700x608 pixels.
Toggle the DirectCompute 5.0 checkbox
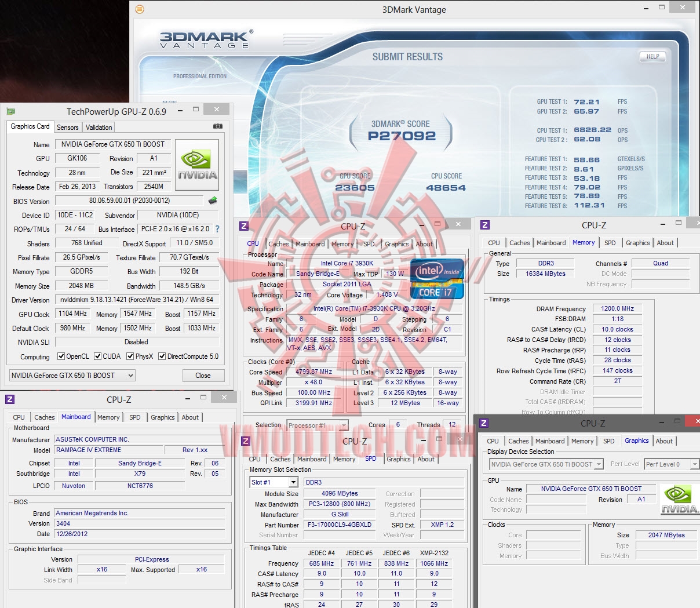(162, 356)
